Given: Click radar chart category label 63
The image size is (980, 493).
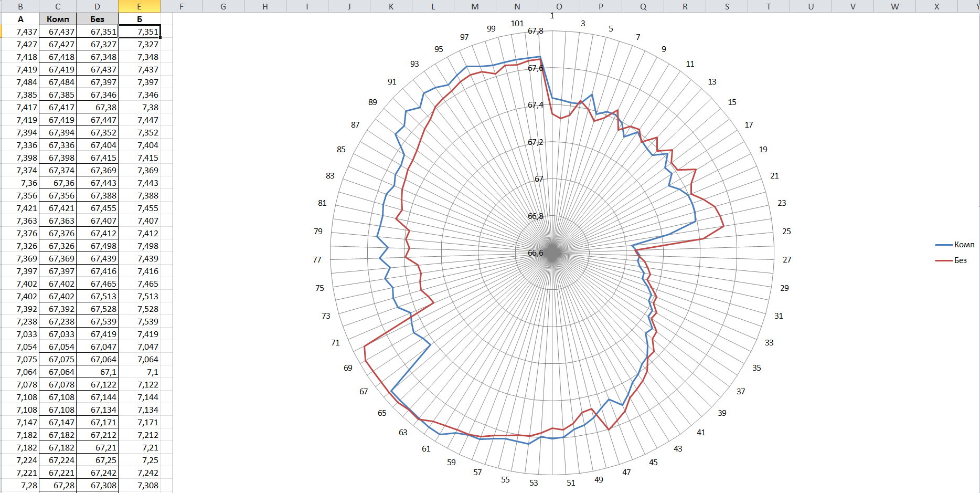Looking at the screenshot, I should pos(403,433).
